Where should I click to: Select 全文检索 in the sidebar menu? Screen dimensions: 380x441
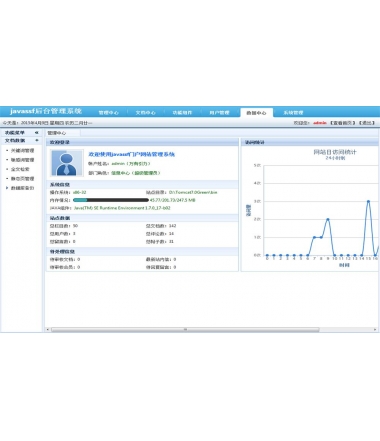20,169
